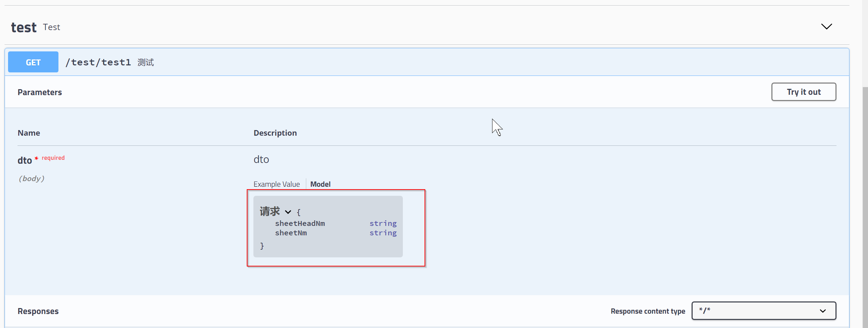Click the Test tag description text
The height and width of the screenshot is (328, 868).
coord(51,27)
